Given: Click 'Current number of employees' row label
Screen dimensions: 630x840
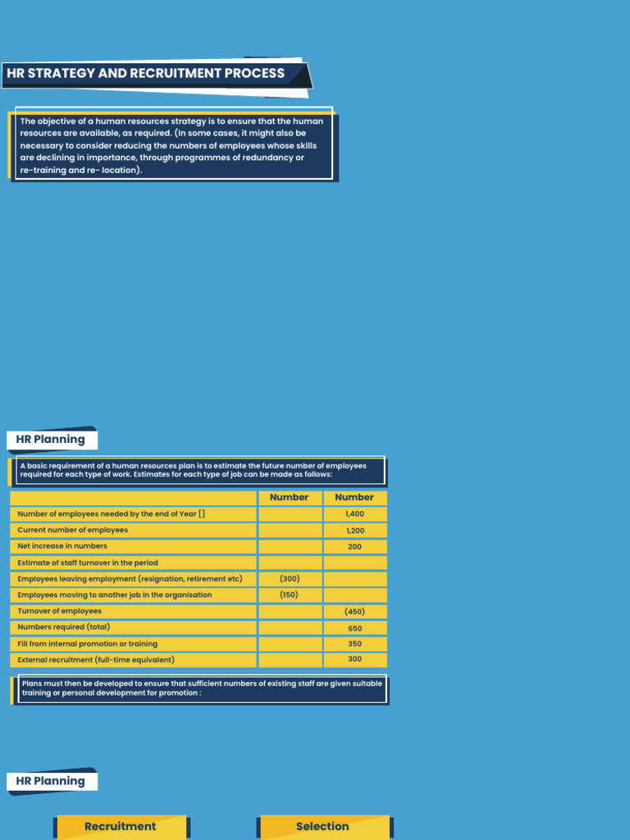Looking at the screenshot, I should point(73,530).
